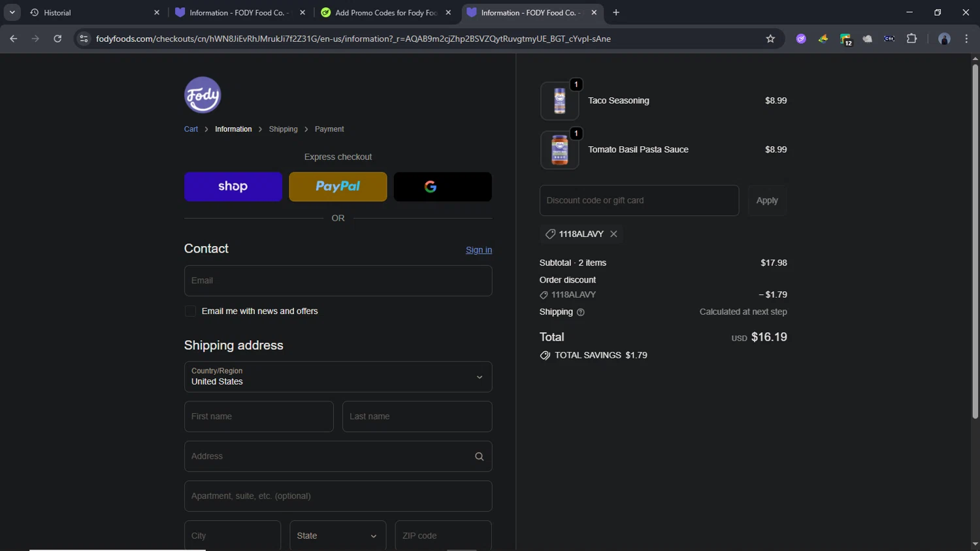Image resolution: width=980 pixels, height=551 pixels.
Task: Check Email me with news and offers
Action: [x=190, y=311]
